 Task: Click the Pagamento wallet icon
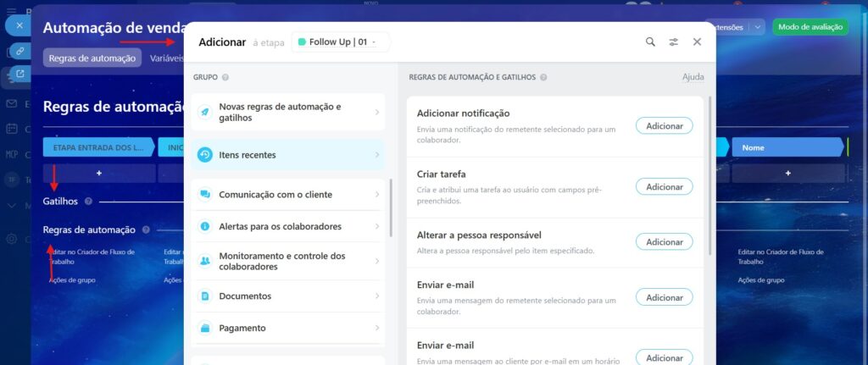point(205,328)
